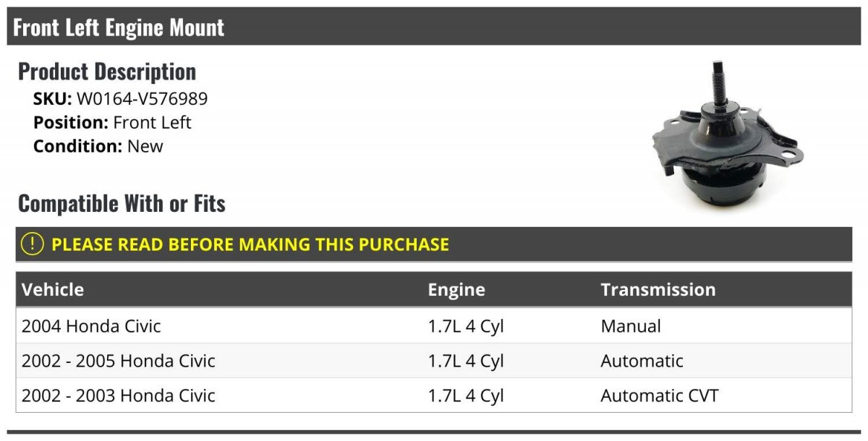Click the Automatic CVT transmission cell
This screenshot has height=441, width=868.
[x=660, y=395]
